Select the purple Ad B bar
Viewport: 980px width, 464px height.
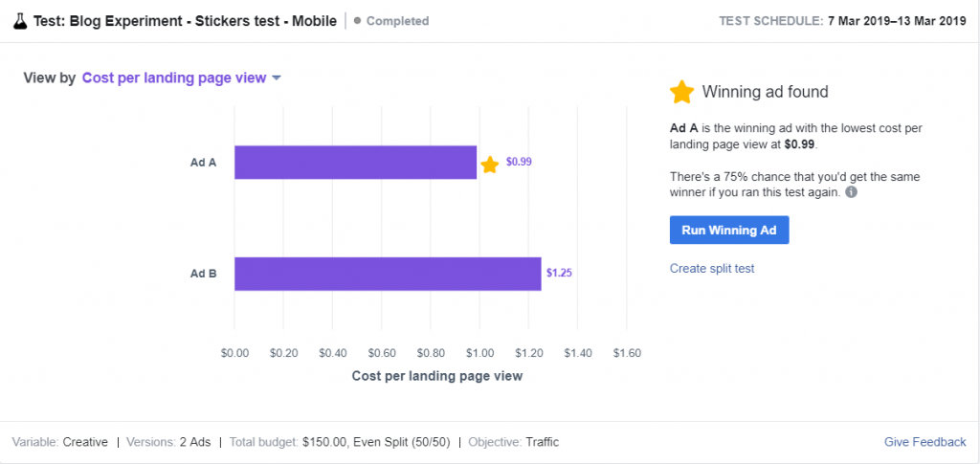click(x=388, y=274)
